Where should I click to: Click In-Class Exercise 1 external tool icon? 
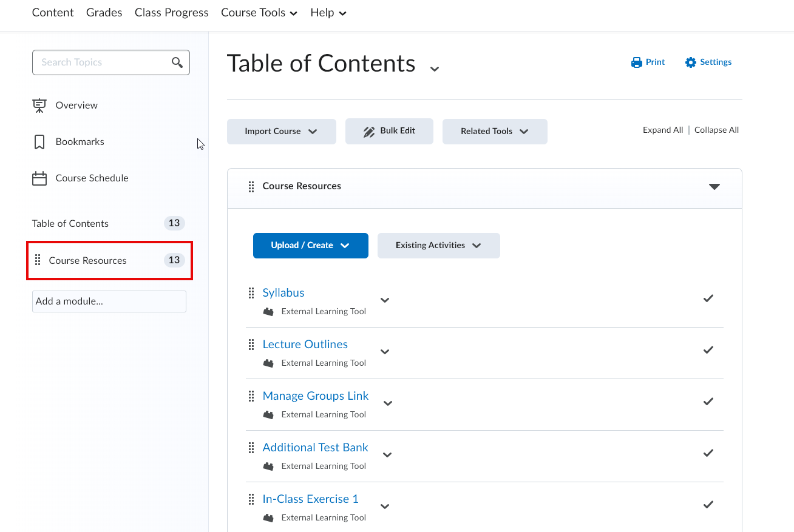[268, 518]
